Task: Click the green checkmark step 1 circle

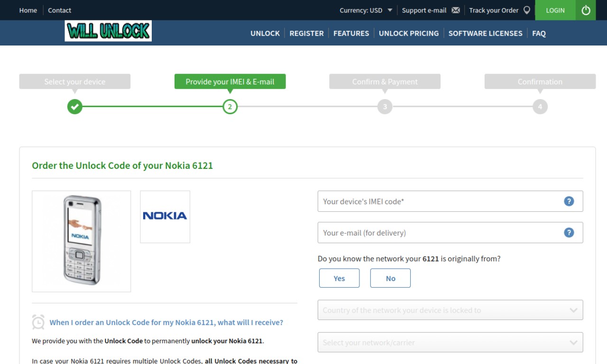Action: 74,107
